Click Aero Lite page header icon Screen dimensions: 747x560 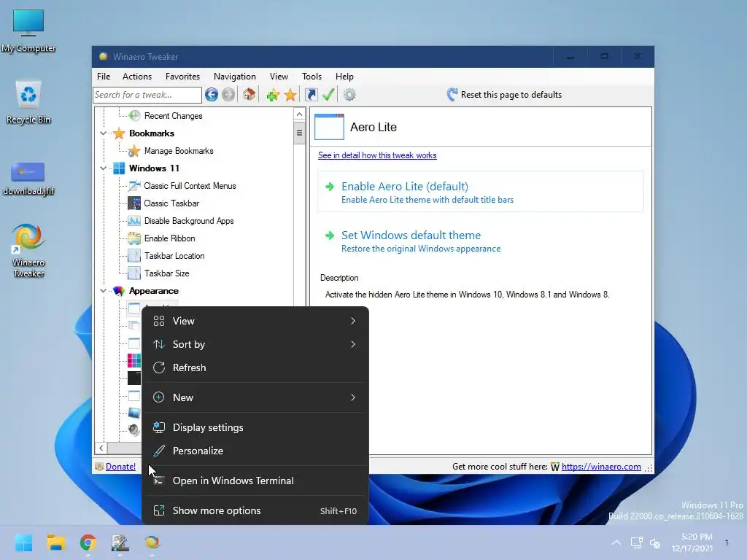click(x=329, y=127)
